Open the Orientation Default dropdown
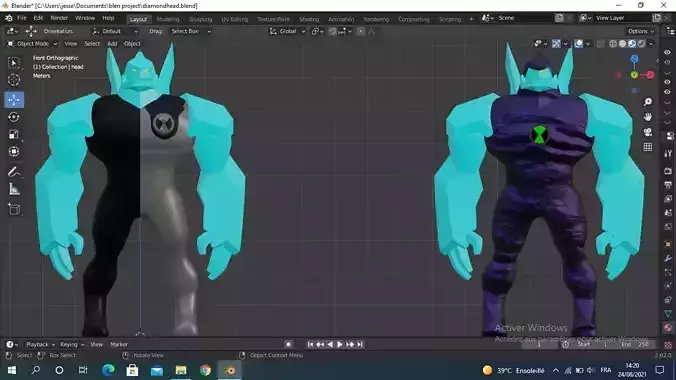Screen dimensions: 676x380 [x=115, y=31]
